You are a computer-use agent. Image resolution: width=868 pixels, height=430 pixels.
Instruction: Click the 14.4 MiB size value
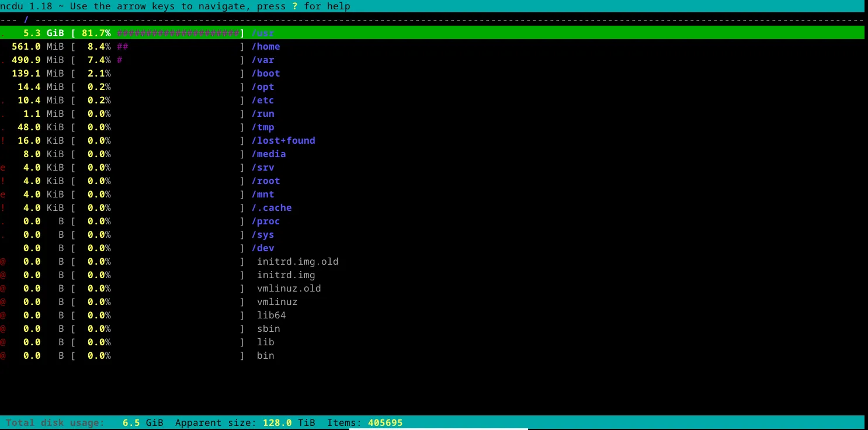coord(41,87)
